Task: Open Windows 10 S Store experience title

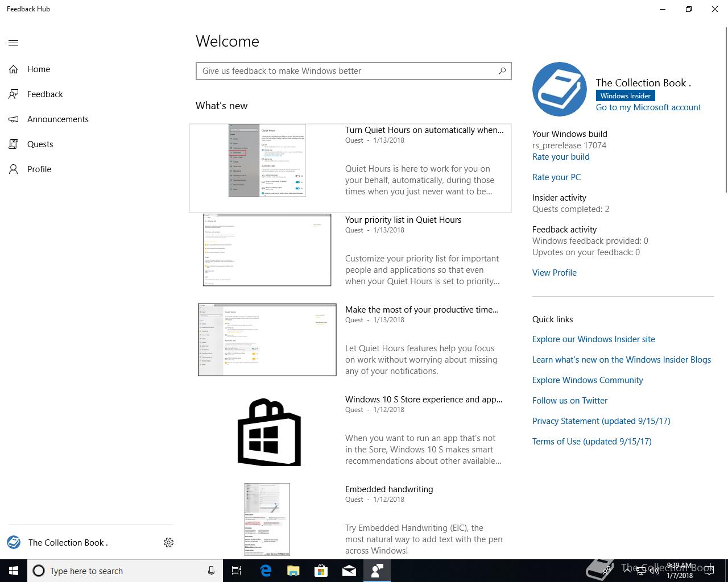Action: coord(424,400)
